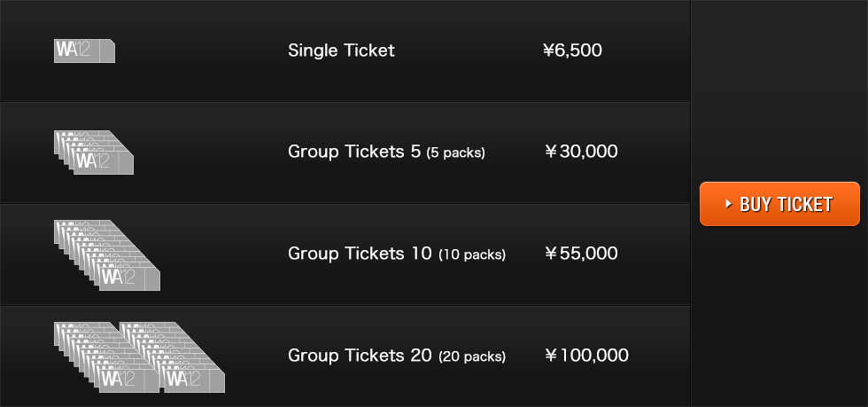Click the small arrow inside the BUY TICKET button
The height and width of the screenshot is (407, 868).
pyautogui.click(x=728, y=204)
